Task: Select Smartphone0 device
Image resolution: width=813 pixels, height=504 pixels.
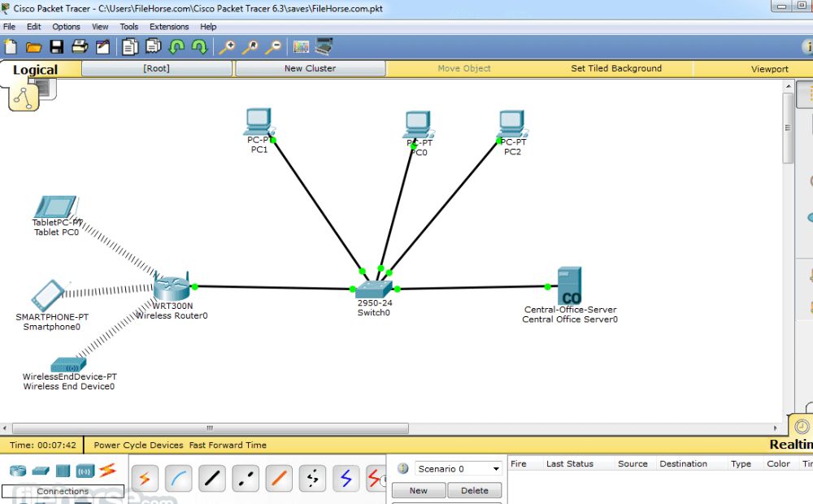Action: (x=48, y=296)
